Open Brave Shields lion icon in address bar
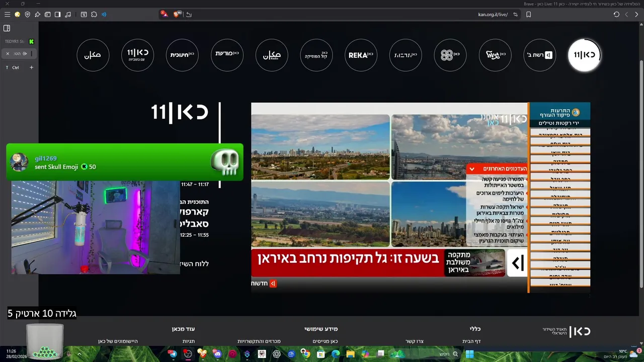This screenshot has width=644, height=362. pyautogui.click(x=177, y=15)
